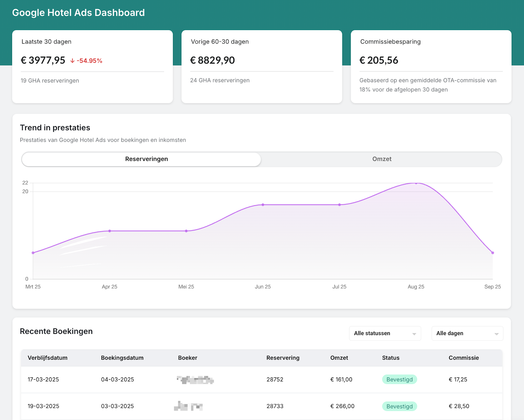
Task: Click the Mrt 25 chart data point
Action: pos(33,253)
